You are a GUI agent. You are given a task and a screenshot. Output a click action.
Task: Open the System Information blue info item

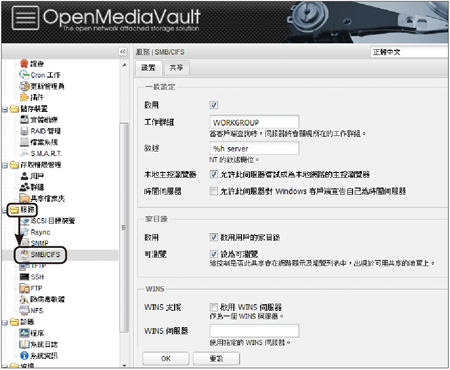coord(39,356)
